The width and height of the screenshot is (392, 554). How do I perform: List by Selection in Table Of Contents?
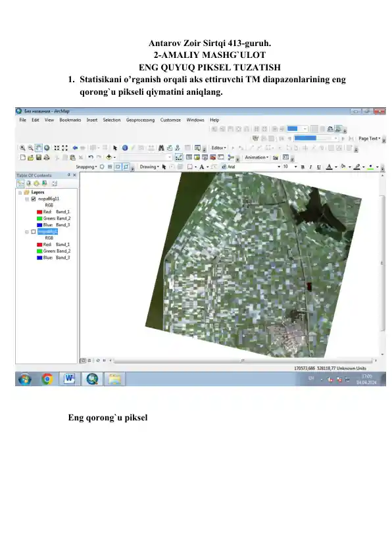45,184
